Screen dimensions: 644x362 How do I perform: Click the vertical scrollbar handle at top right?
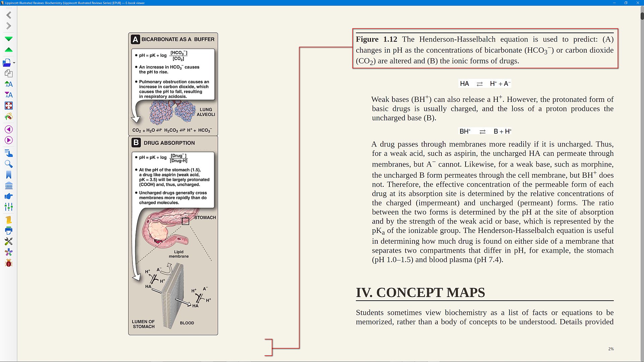642,16
